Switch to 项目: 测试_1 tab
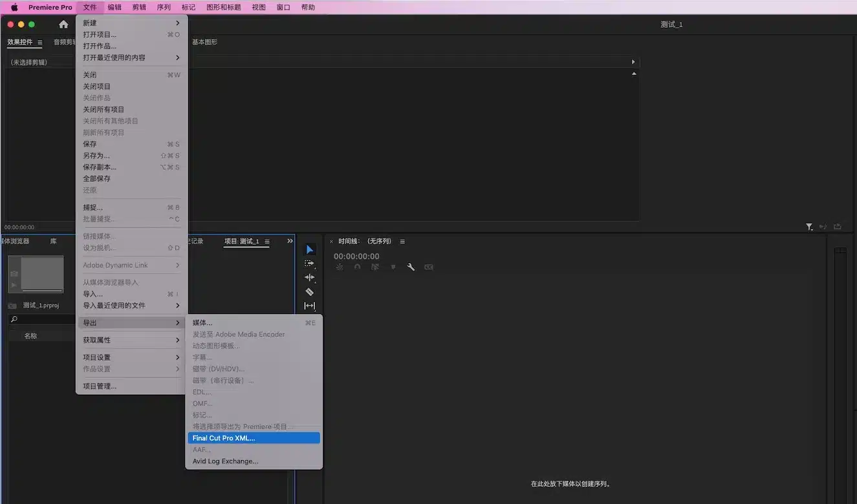857x504 pixels. click(242, 241)
